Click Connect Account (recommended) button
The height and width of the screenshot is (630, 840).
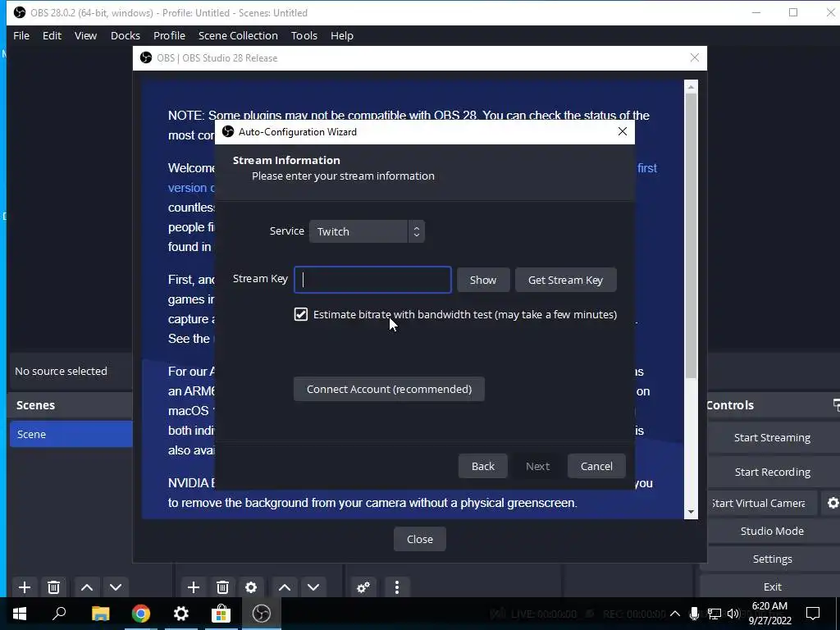pos(389,389)
